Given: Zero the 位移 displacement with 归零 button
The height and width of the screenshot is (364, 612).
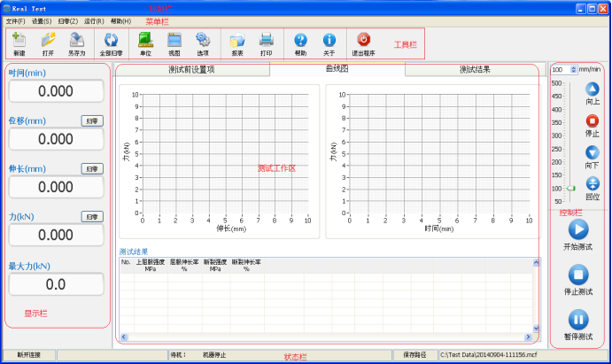Looking at the screenshot, I should pyautogui.click(x=92, y=120).
